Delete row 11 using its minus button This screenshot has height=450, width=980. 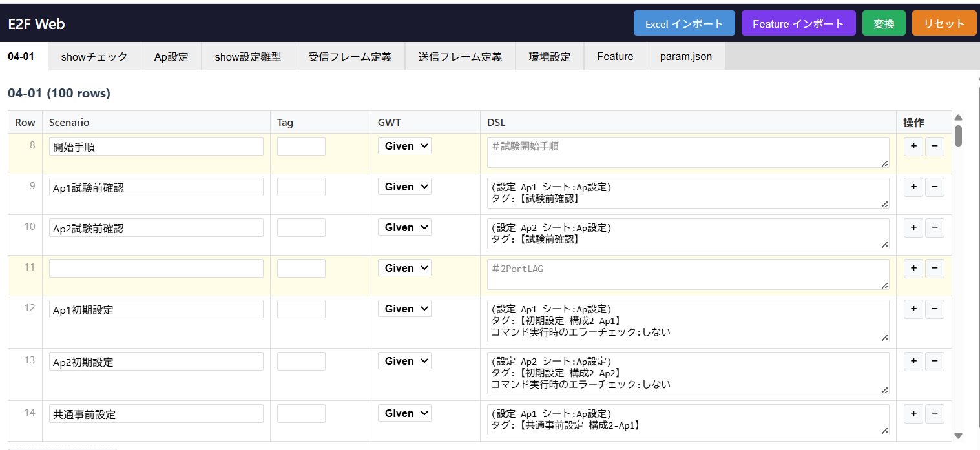point(935,268)
